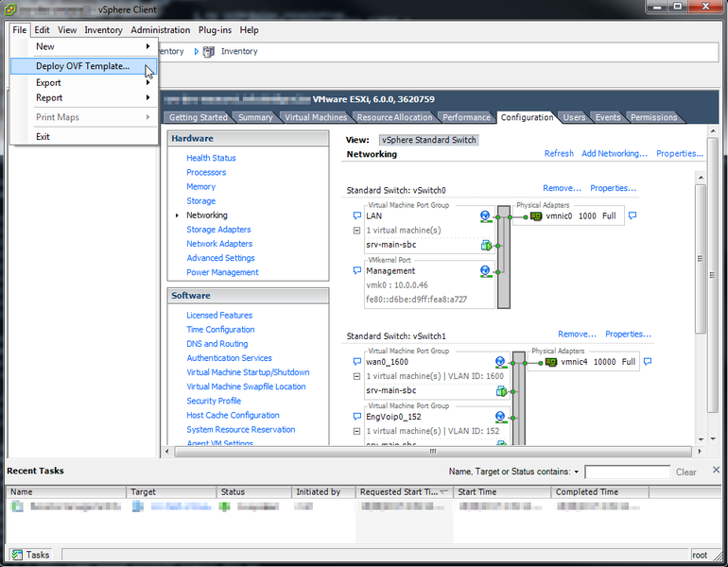
Task: Open DNS and Routing settings link
Action: coord(217,344)
